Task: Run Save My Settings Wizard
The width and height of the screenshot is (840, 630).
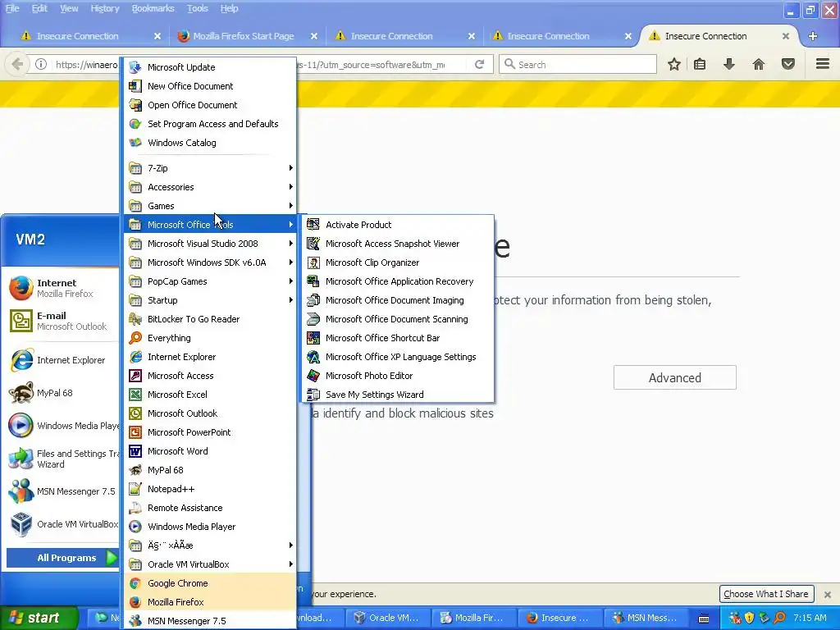Action: (x=398, y=395)
